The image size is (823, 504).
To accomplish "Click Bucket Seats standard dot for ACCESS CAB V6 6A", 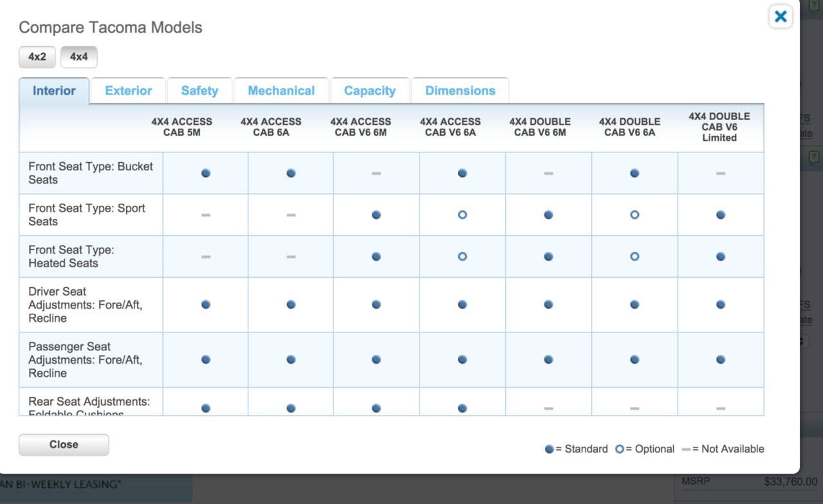I will pyautogui.click(x=462, y=173).
